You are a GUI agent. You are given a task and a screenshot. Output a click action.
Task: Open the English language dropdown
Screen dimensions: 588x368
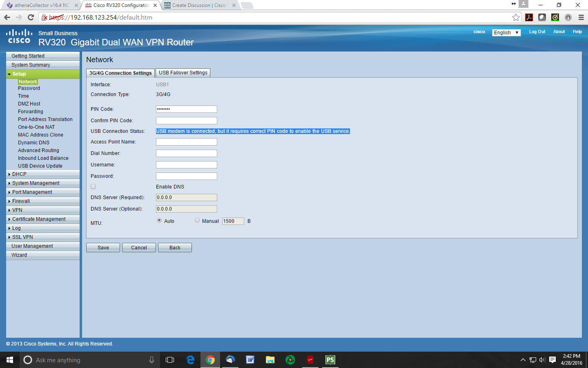(506, 32)
